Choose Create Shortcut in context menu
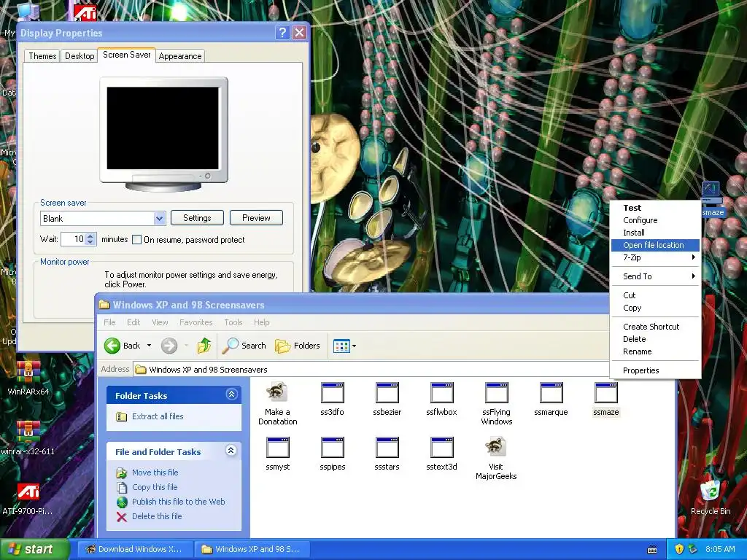The height and width of the screenshot is (560, 747). pos(655,327)
